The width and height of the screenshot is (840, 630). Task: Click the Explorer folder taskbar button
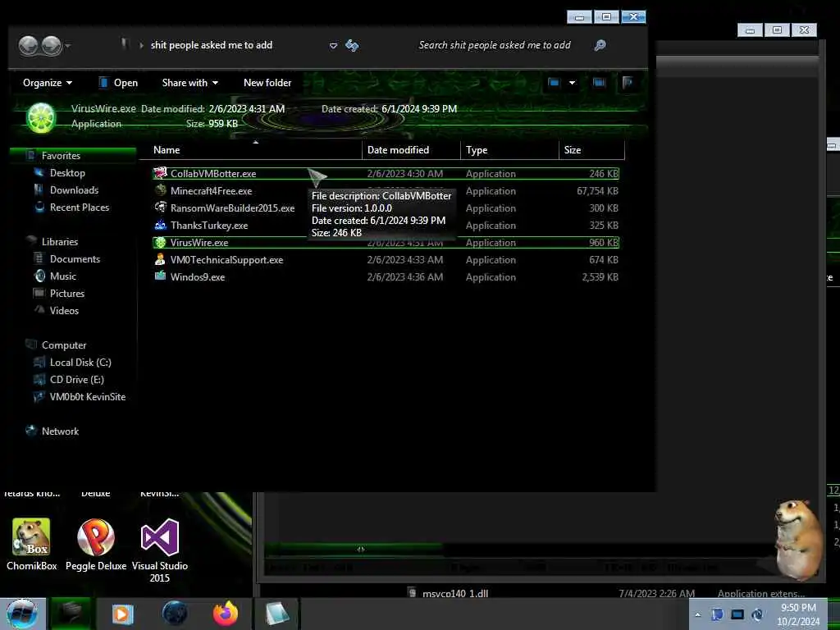coord(71,614)
